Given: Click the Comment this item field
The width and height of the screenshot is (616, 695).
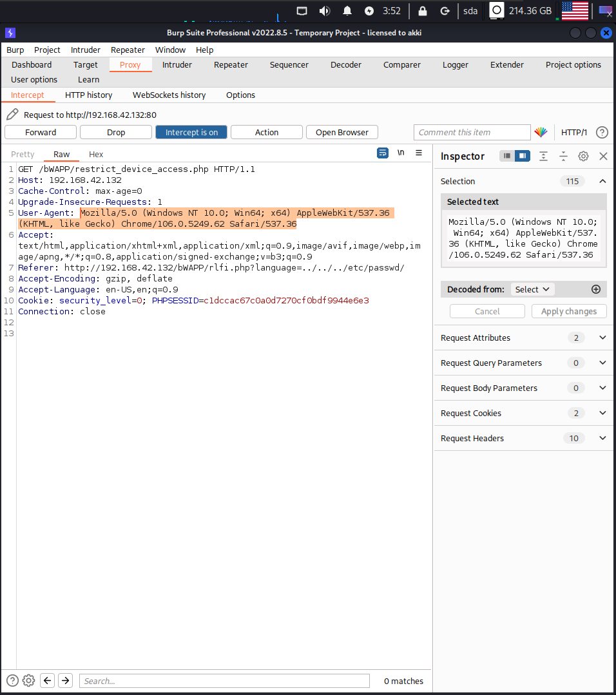Looking at the screenshot, I should point(472,132).
